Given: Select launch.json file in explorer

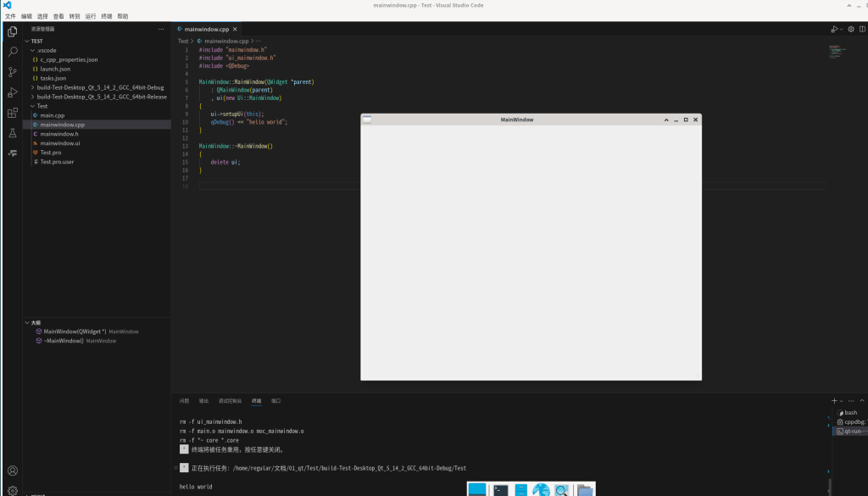Looking at the screenshot, I should 55,69.
